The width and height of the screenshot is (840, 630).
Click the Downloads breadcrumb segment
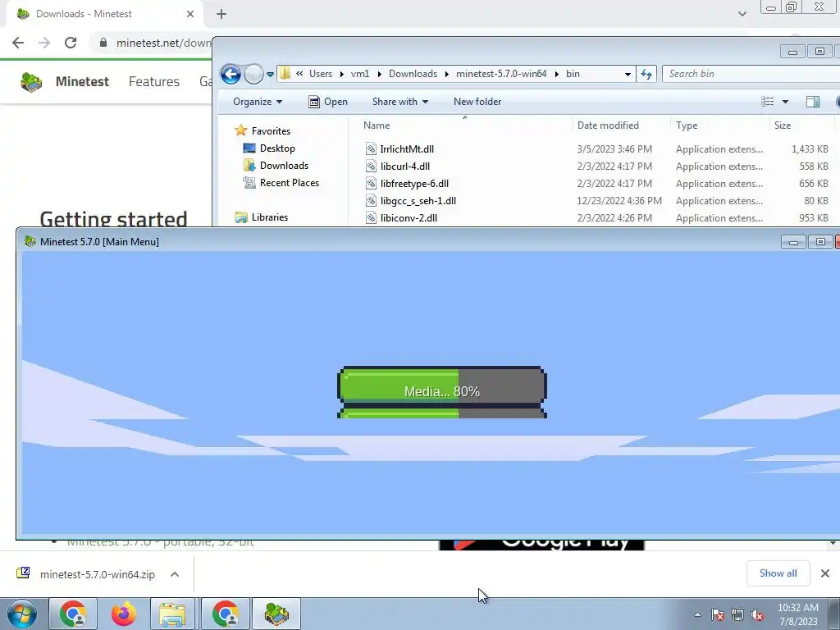(x=413, y=74)
